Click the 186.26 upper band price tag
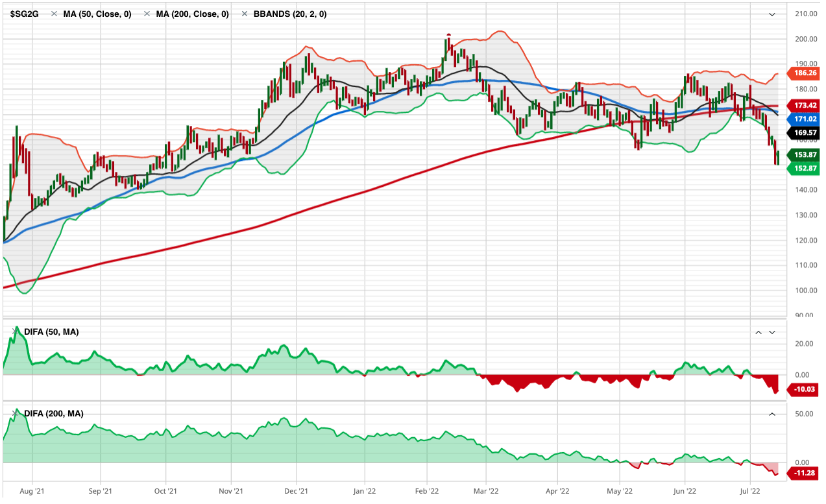 coord(805,74)
